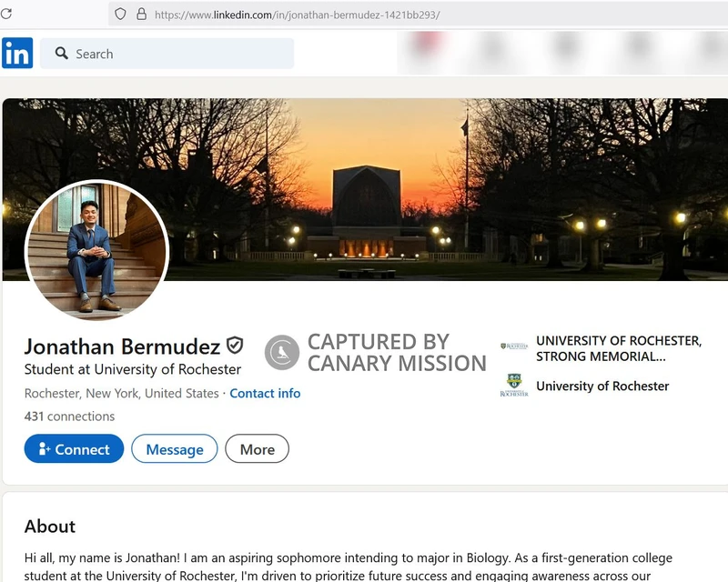Click the LinkedIn logo icon
Image resolution: width=728 pixels, height=582 pixels.
pos(17,53)
